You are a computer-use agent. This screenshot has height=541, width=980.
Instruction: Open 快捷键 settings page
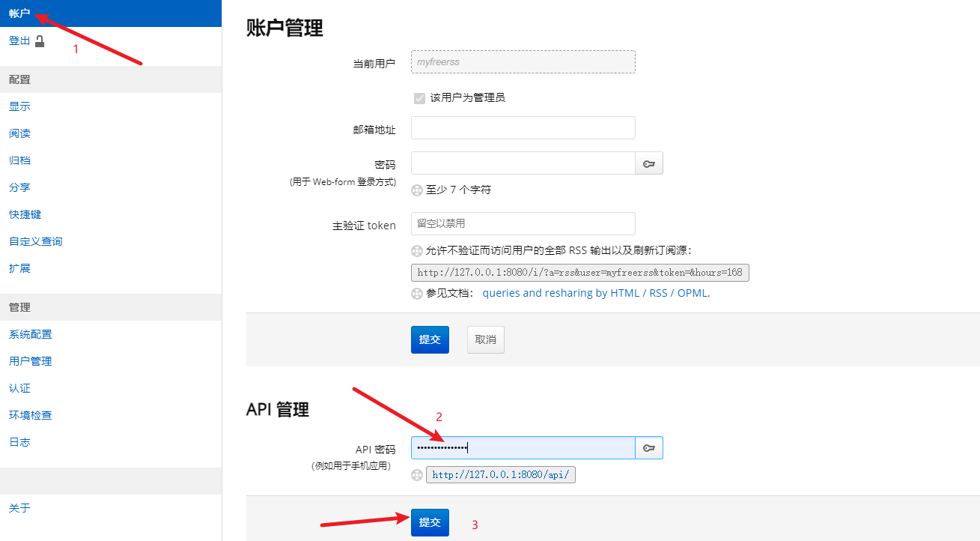tap(25, 214)
